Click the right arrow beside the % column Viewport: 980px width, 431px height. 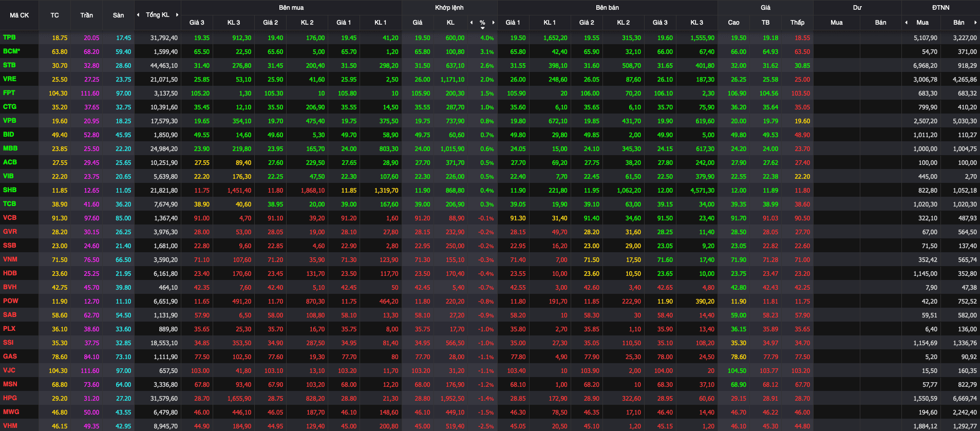[x=494, y=22]
